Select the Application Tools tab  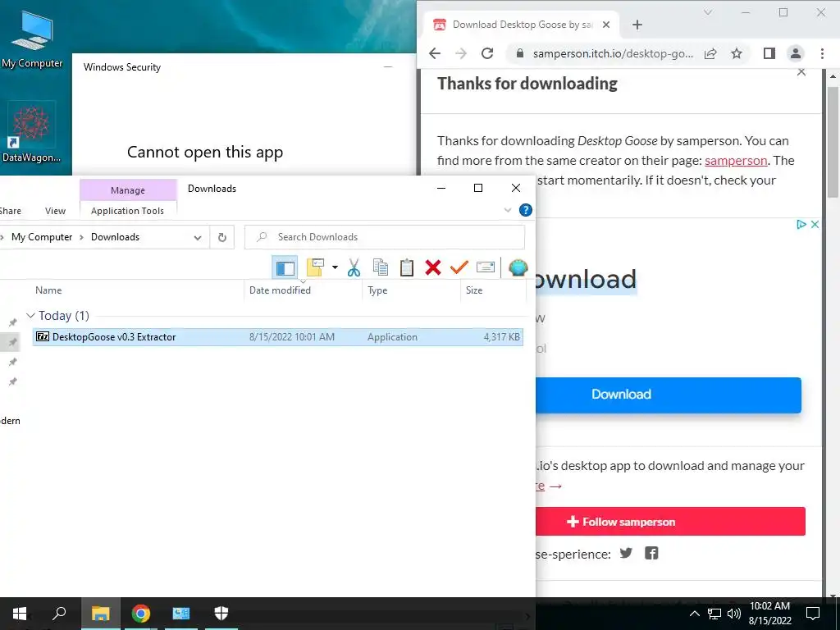click(x=127, y=211)
